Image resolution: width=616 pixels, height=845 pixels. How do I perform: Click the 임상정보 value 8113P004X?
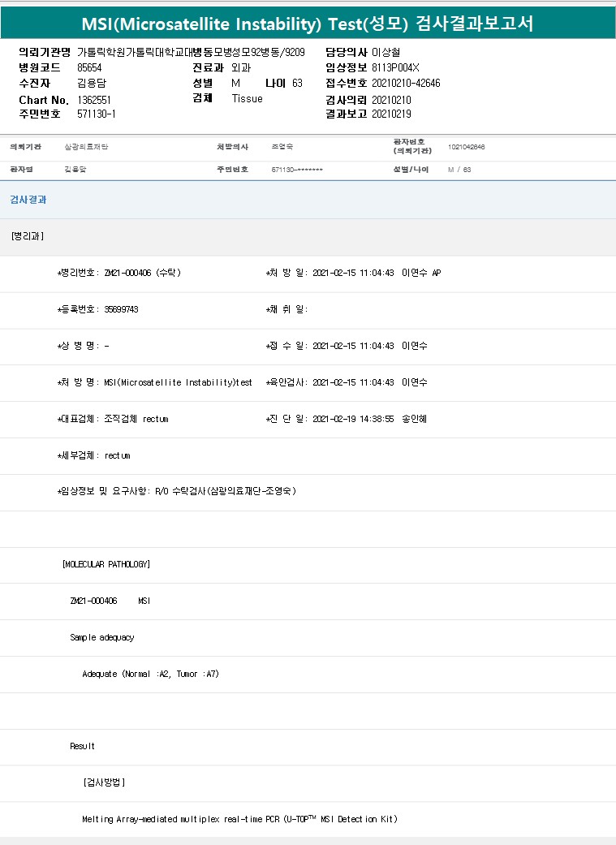[395, 67]
